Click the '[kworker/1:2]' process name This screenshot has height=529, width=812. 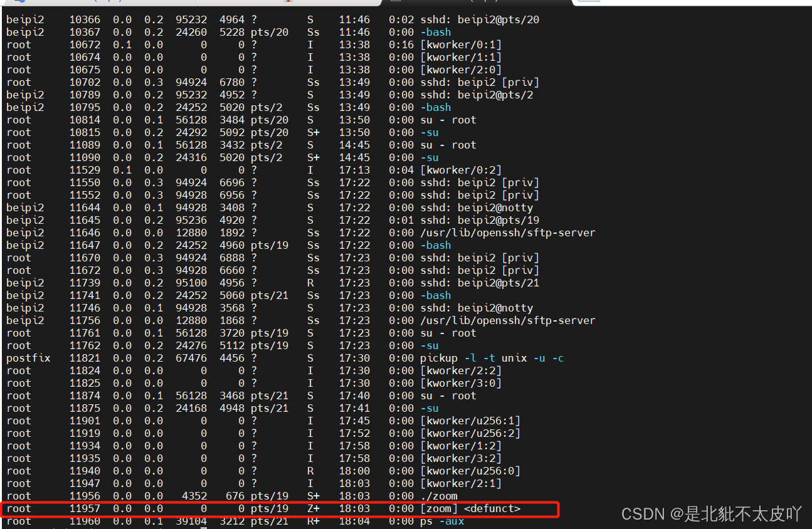[x=461, y=446]
